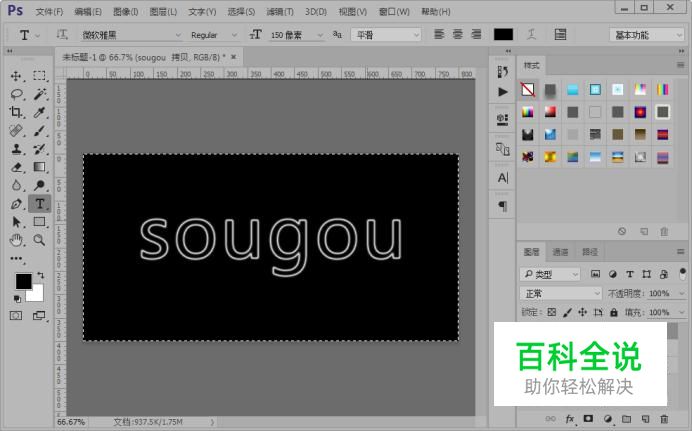Open the 滤镜(T) menu

(x=280, y=12)
